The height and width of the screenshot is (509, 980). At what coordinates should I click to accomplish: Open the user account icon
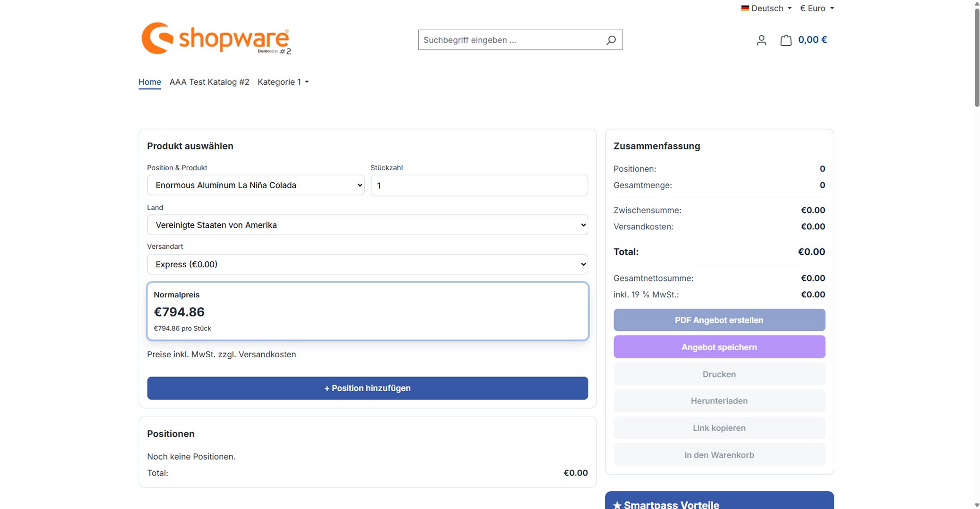761,41
